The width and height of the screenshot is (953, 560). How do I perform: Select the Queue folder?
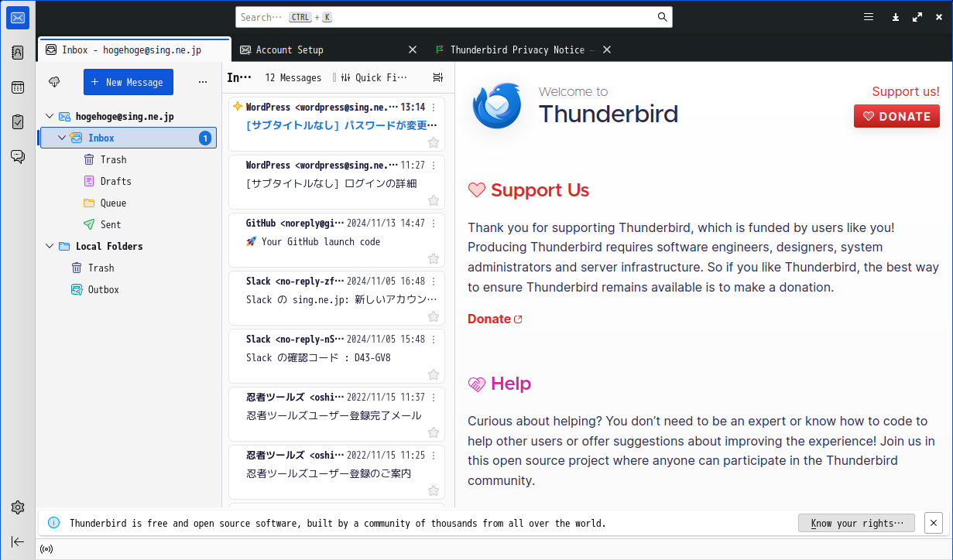pyautogui.click(x=128, y=203)
